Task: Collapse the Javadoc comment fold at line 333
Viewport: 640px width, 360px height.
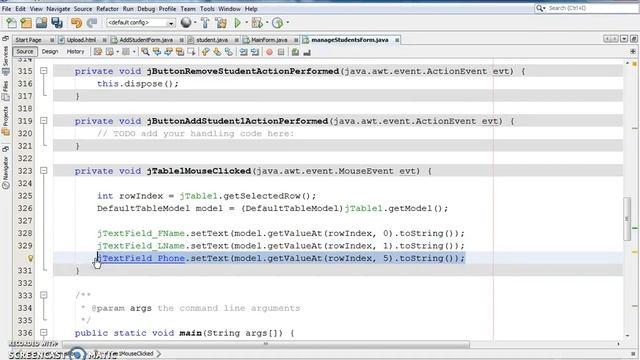Action: point(44,295)
